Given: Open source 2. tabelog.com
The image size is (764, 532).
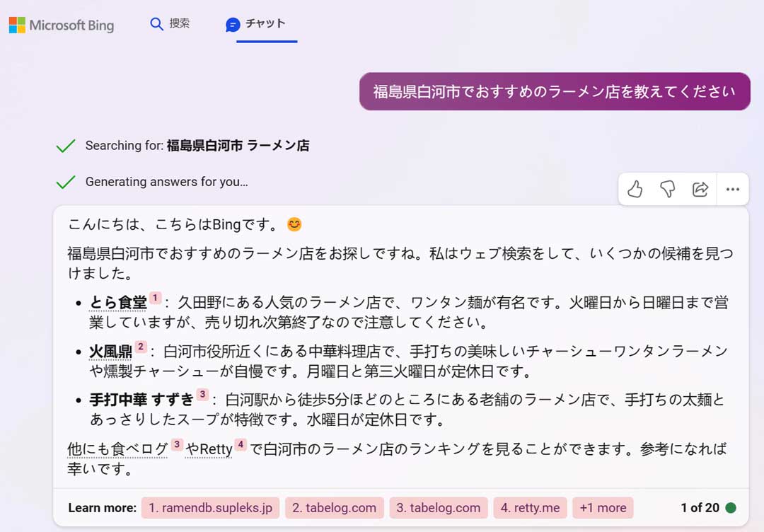Looking at the screenshot, I should [x=334, y=508].
